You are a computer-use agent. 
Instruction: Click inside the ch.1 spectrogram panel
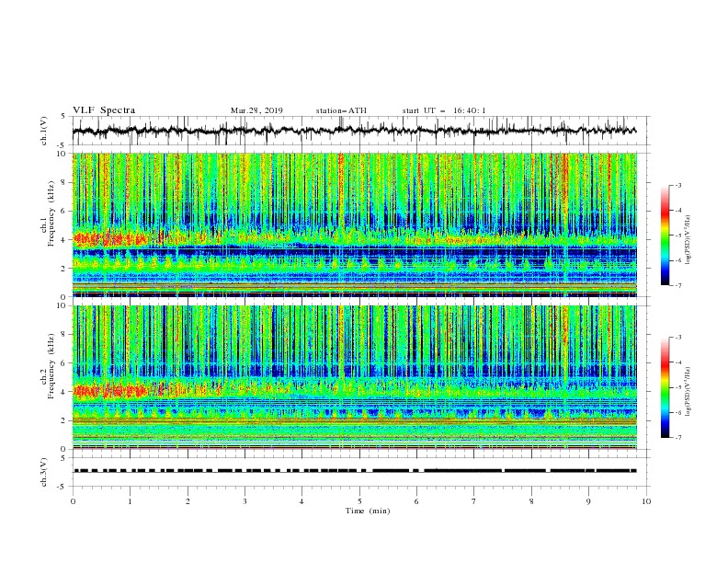[x=355, y=224]
